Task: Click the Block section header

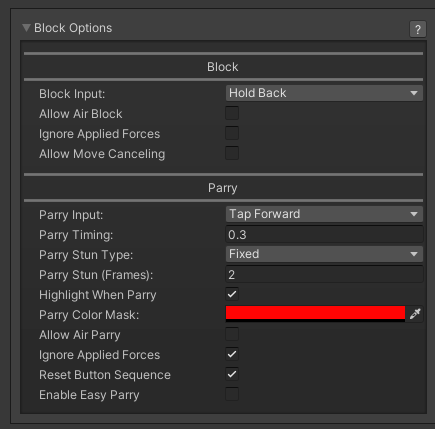Action: coord(223,67)
